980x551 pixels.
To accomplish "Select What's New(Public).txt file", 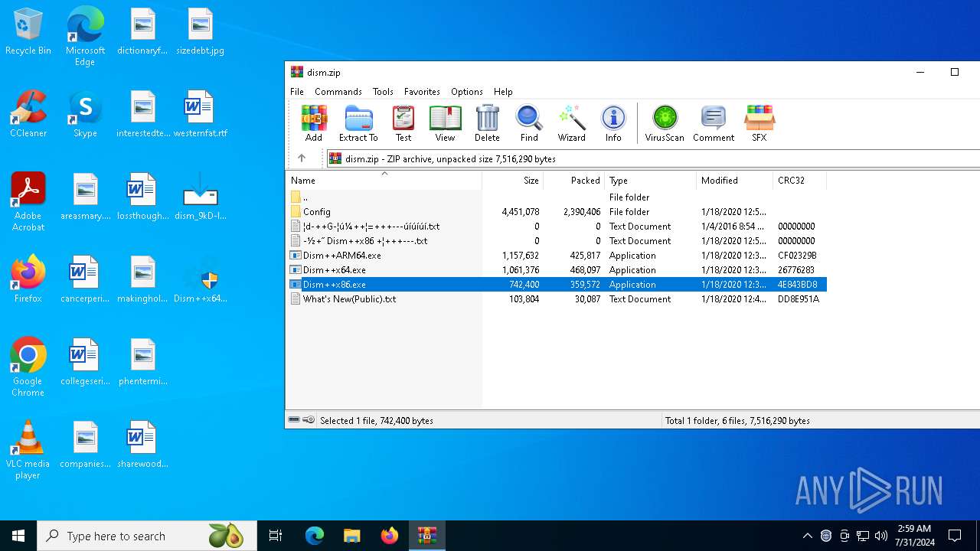I will (557, 299).
